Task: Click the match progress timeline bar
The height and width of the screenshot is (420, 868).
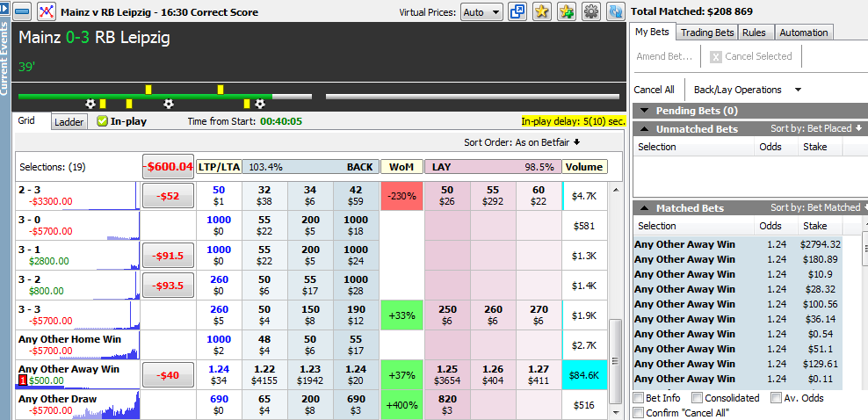Action: click(165, 97)
